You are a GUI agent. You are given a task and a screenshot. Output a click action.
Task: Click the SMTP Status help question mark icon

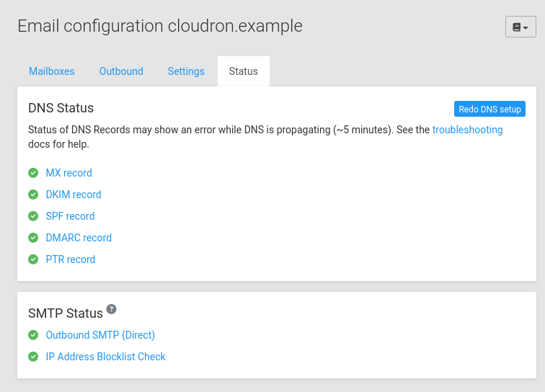[x=111, y=309]
